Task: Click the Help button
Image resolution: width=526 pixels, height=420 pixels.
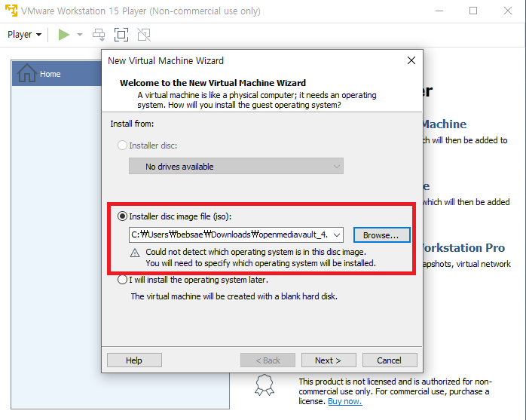Action: tap(134, 360)
